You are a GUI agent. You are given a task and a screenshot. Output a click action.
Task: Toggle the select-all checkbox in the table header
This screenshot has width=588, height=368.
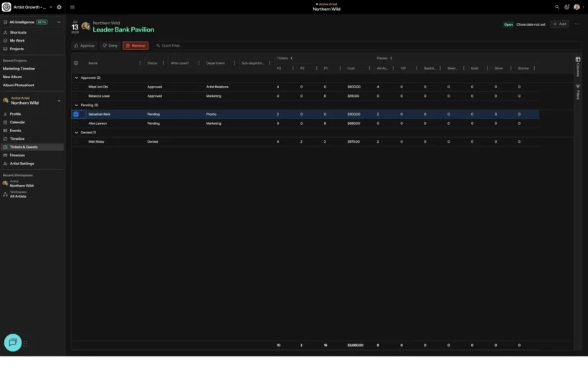[x=76, y=63]
